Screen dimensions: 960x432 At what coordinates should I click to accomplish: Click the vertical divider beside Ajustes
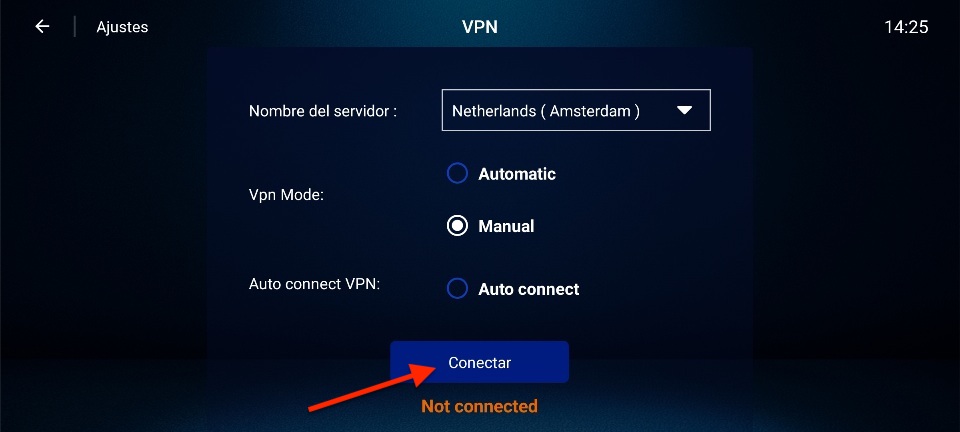[75, 27]
